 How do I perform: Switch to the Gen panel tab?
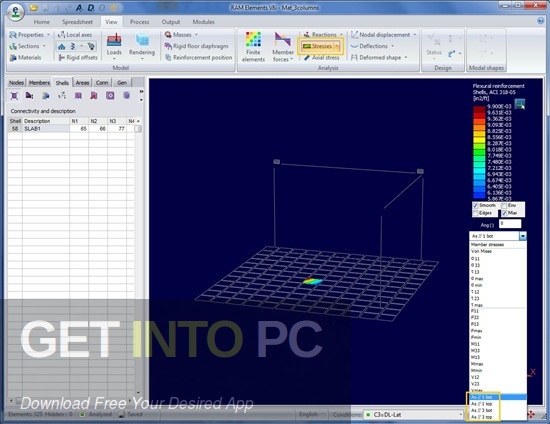(122, 83)
